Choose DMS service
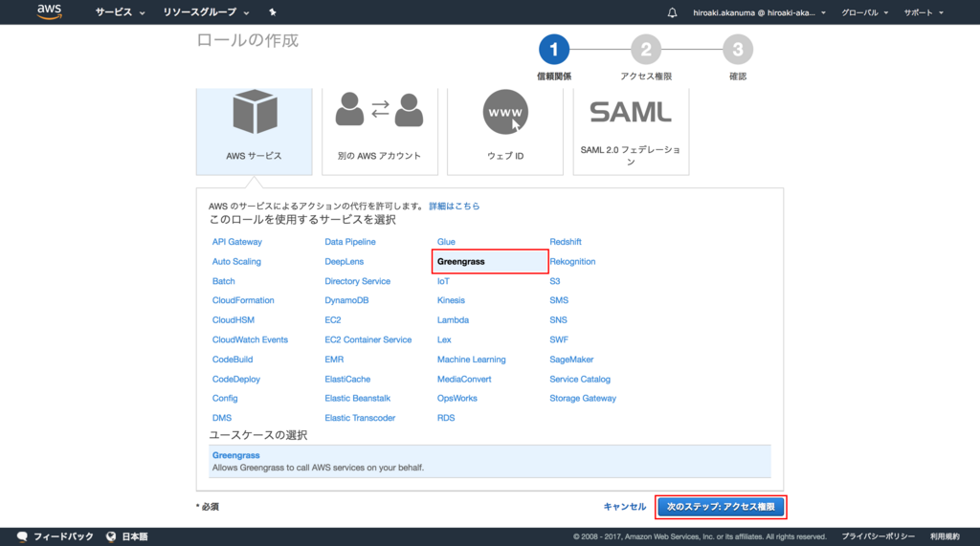This screenshot has height=546, width=980. pos(221,418)
